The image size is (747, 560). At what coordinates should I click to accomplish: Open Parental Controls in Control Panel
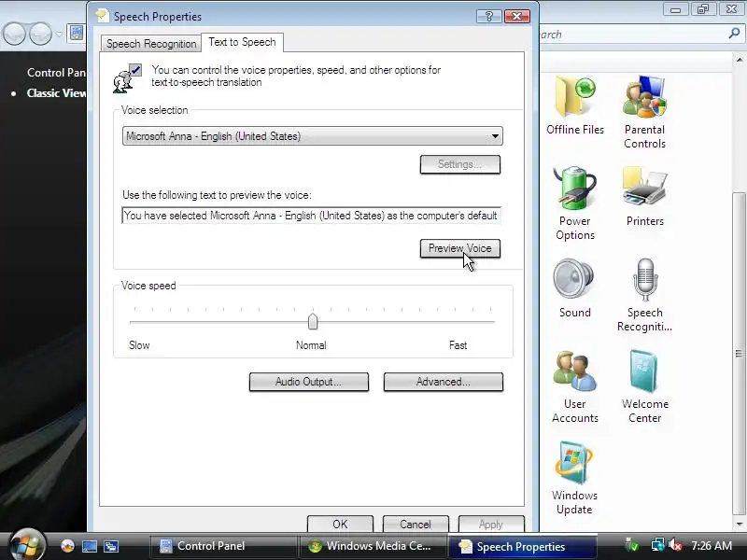(644, 112)
